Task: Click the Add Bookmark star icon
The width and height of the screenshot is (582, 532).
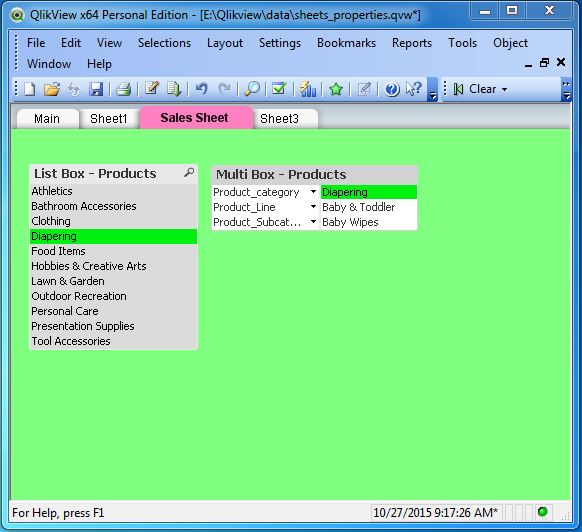Action: (x=336, y=89)
